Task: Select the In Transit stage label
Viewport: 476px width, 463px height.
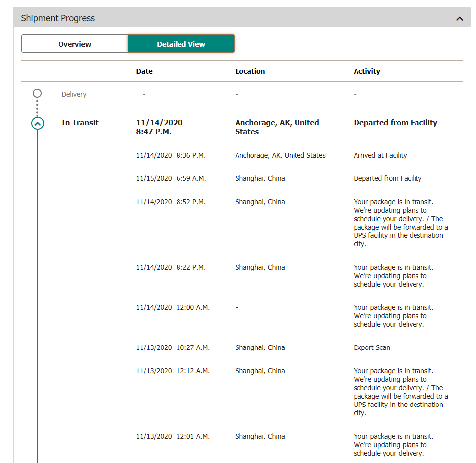Action: [x=80, y=123]
